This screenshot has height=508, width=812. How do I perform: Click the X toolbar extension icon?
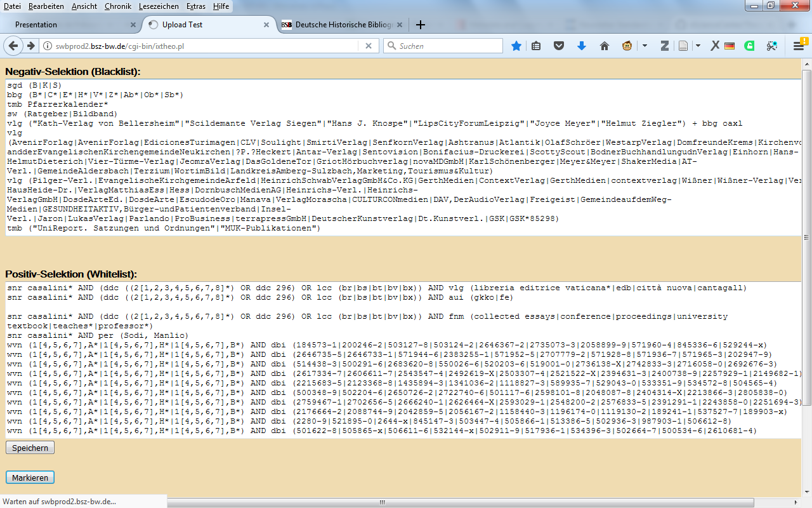(715, 46)
